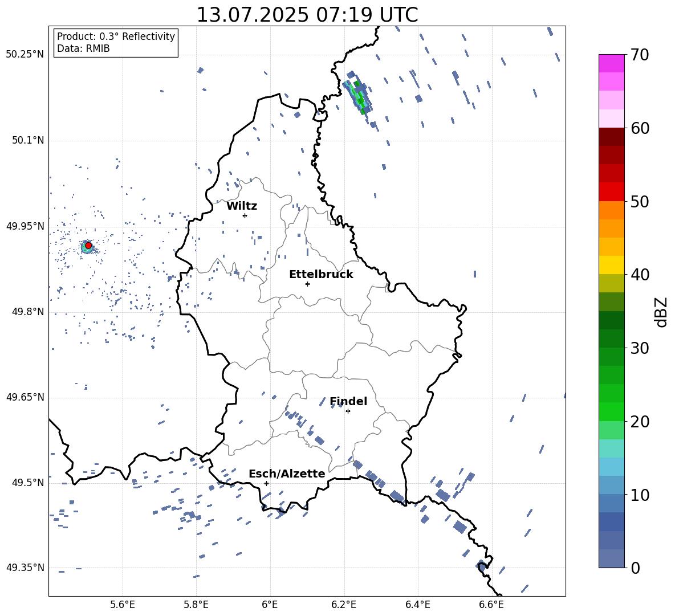Click the 6.2°E longitude label
The width and height of the screenshot is (675, 616).
click(344, 605)
